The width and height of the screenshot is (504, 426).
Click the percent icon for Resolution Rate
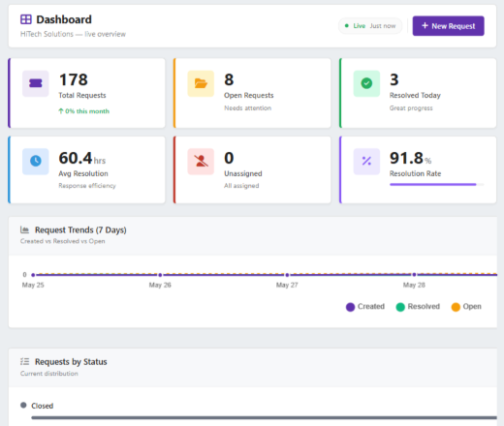tap(366, 161)
